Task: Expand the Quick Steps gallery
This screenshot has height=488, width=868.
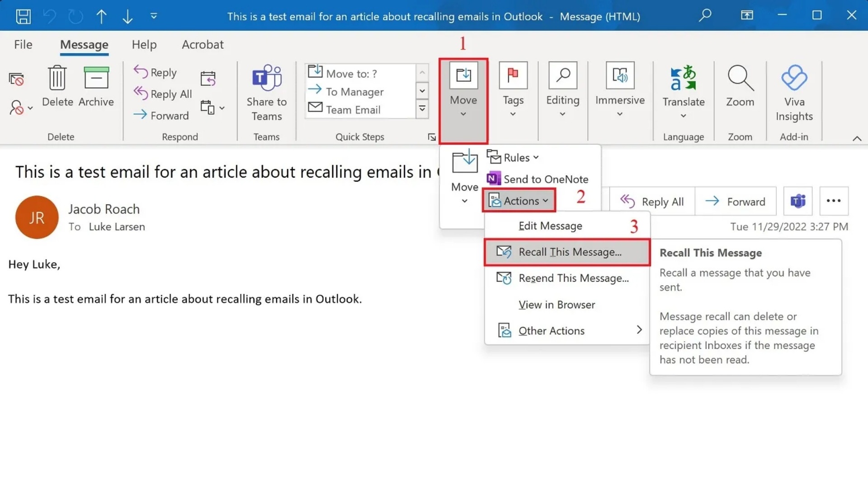Action: 422,109
